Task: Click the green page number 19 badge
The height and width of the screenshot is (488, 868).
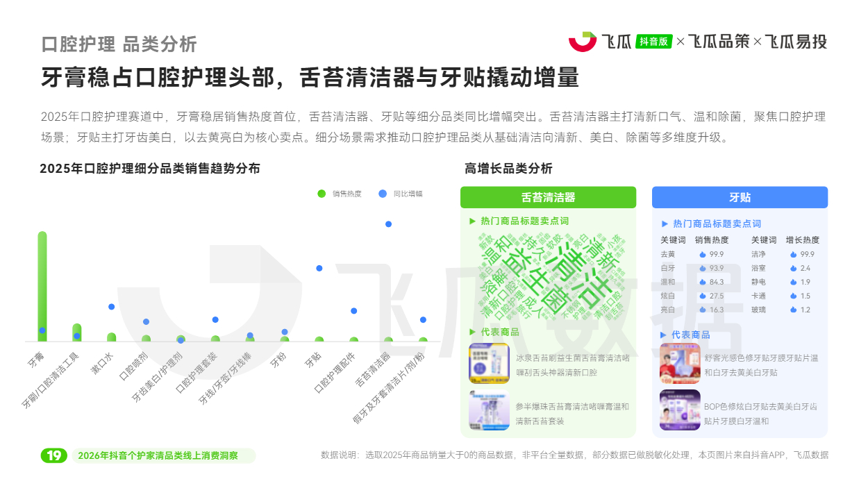Action: [x=54, y=455]
